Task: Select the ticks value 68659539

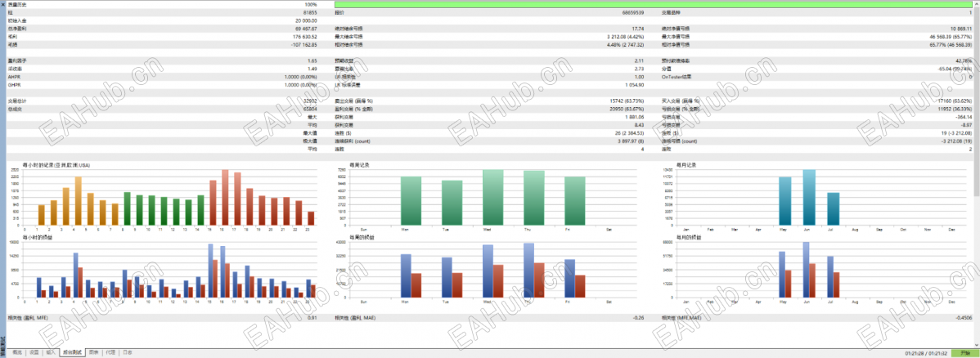Action: 633,12
